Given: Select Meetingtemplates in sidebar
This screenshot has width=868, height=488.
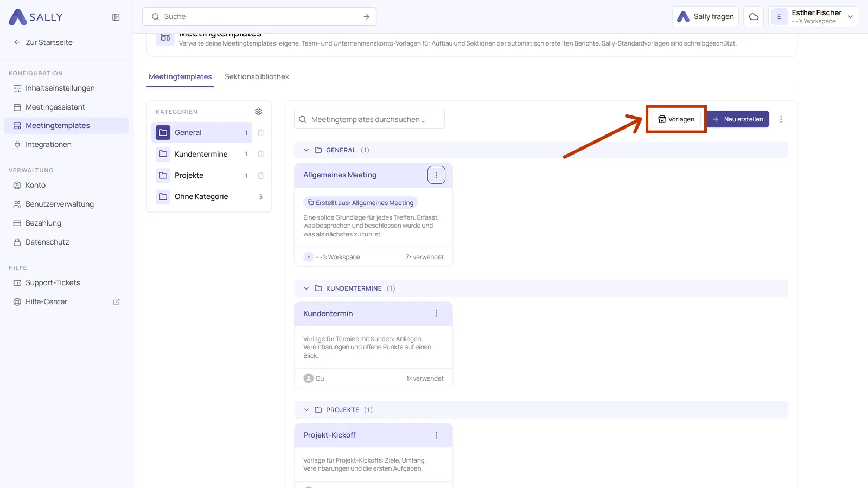Looking at the screenshot, I should pos(66,126).
